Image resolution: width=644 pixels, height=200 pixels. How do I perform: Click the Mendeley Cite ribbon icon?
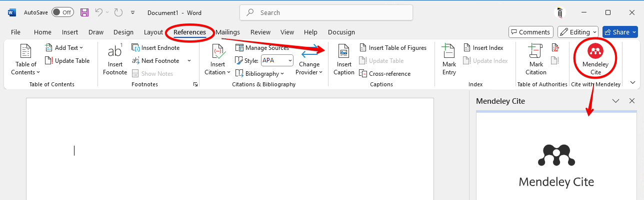click(594, 51)
